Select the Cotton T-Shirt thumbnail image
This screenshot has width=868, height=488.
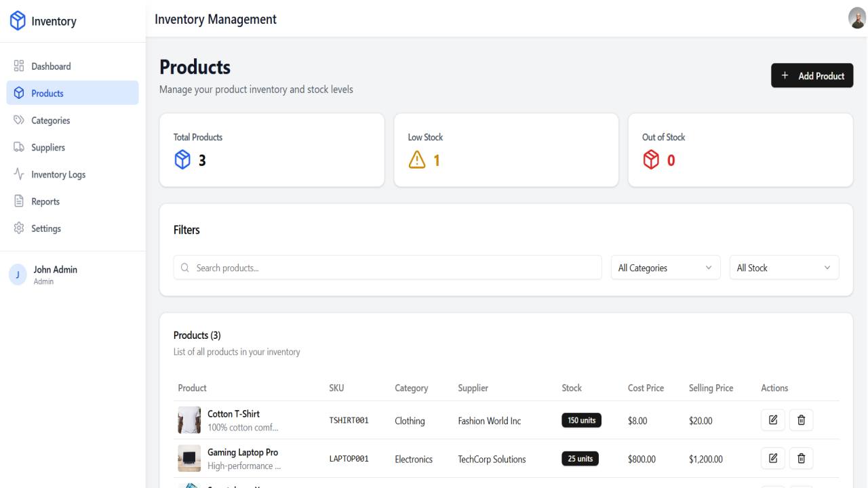coord(189,420)
